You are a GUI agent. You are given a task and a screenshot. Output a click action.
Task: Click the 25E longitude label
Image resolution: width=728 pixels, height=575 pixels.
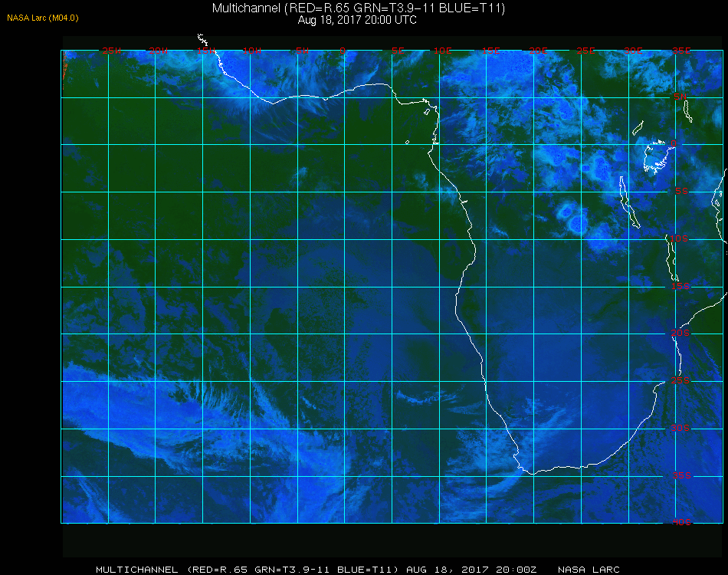pos(585,51)
